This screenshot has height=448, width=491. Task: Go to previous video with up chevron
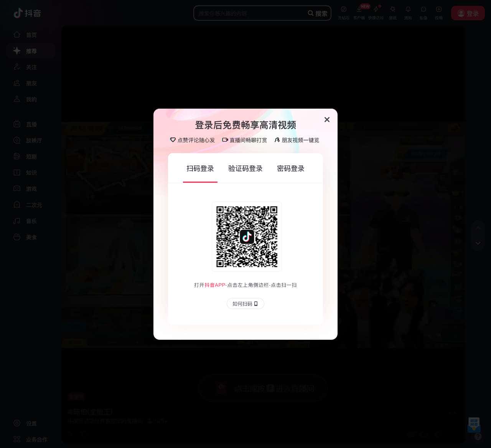(478, 228)
